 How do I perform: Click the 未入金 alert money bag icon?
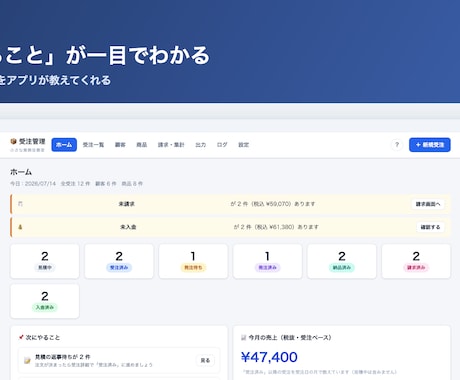[20, 227]
